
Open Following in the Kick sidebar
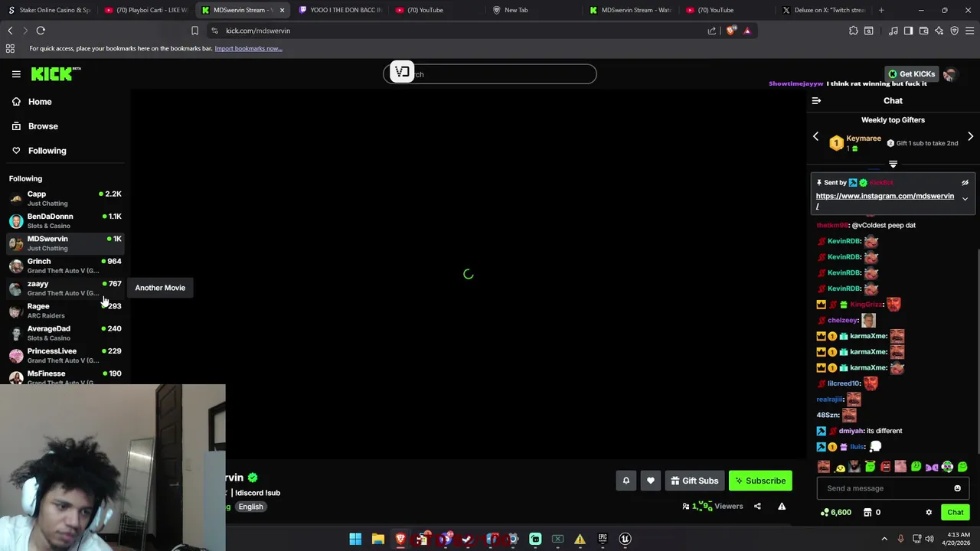point(64,151)
